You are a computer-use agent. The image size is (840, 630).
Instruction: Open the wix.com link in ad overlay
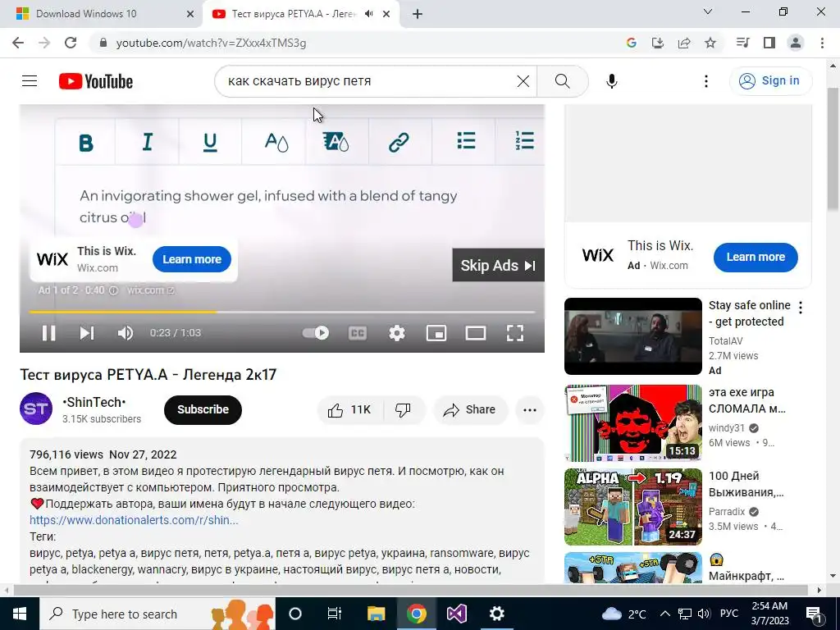click(x=151, y=290)
